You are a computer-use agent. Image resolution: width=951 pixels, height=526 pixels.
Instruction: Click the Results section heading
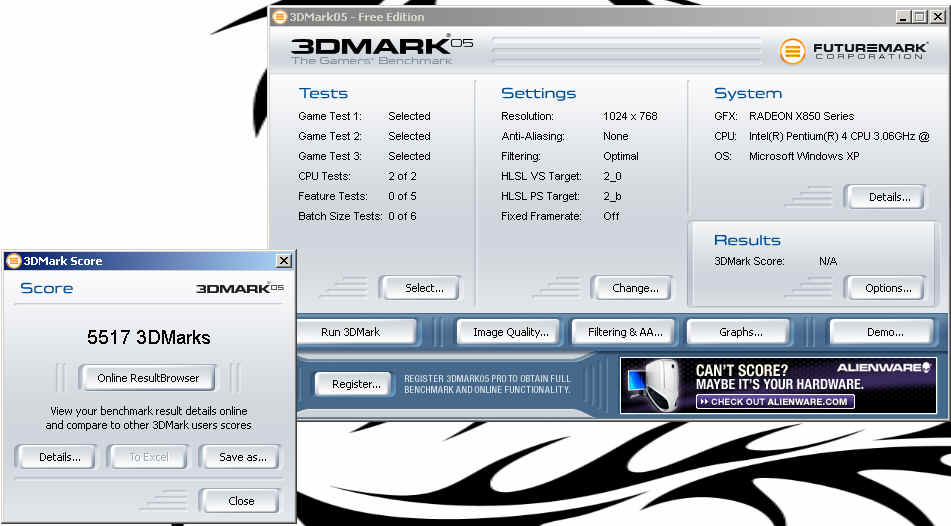747,240
